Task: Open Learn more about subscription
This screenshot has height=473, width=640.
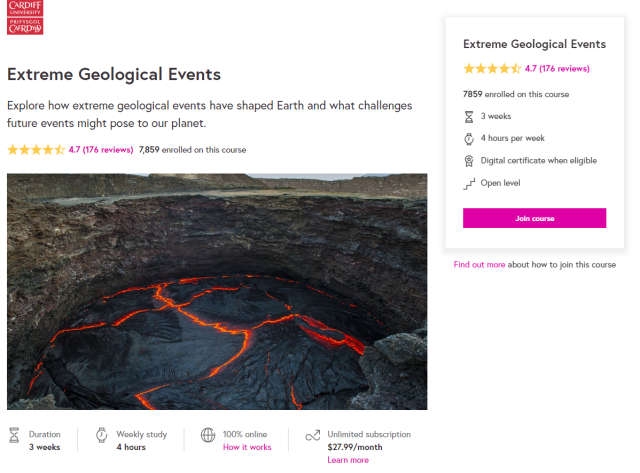Action: tap(348, 460)
